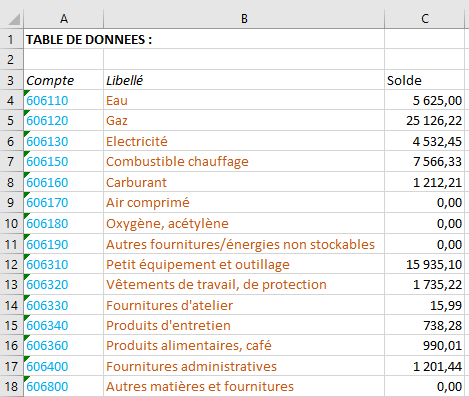This screenshot has height=397, width=469.
Task: Click the Oxygène, acétylène cell
Action: click(x=244, y=223)
